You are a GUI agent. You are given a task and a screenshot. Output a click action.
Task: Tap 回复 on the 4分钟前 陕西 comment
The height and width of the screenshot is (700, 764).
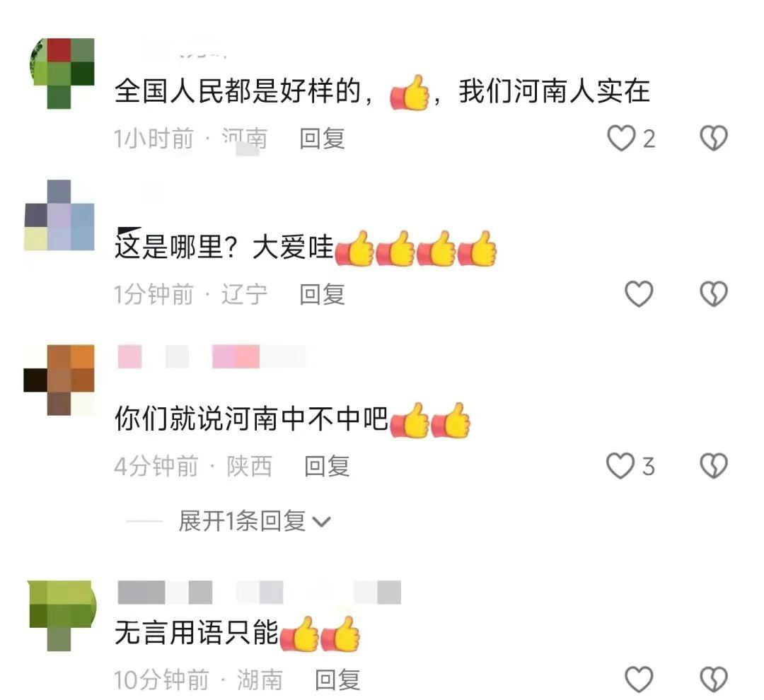click(328, 466)
